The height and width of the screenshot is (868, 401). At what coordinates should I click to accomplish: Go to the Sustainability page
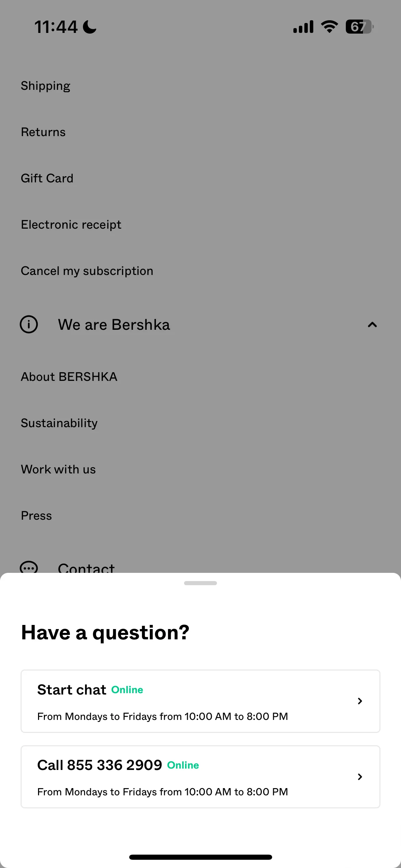point(59,423)
